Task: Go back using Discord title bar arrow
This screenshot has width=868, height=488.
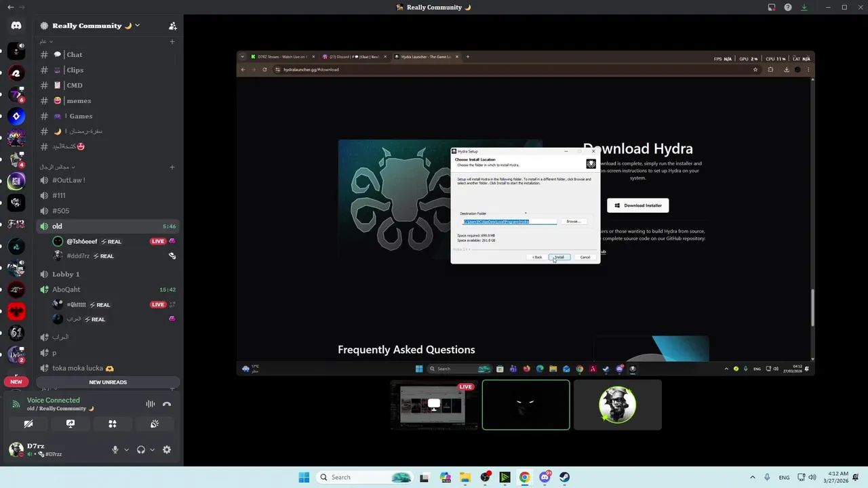Action: pyautogui.click(x=10, y=7)
